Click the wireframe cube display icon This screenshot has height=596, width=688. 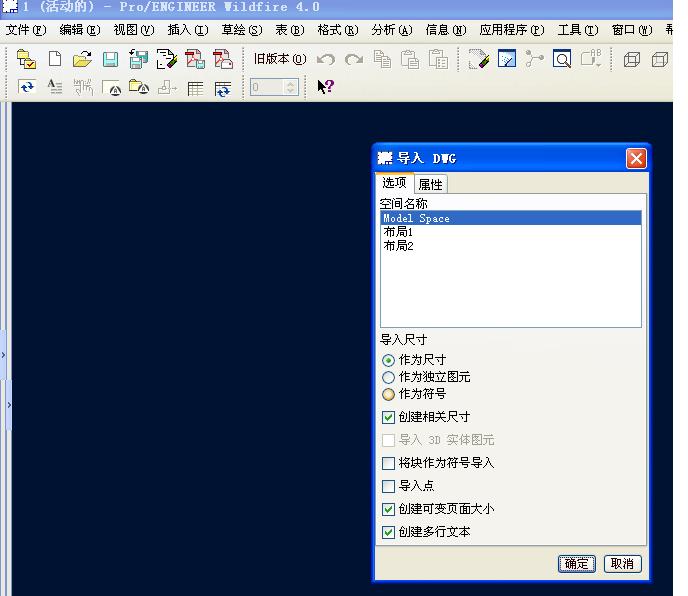[x=631, y=60]
